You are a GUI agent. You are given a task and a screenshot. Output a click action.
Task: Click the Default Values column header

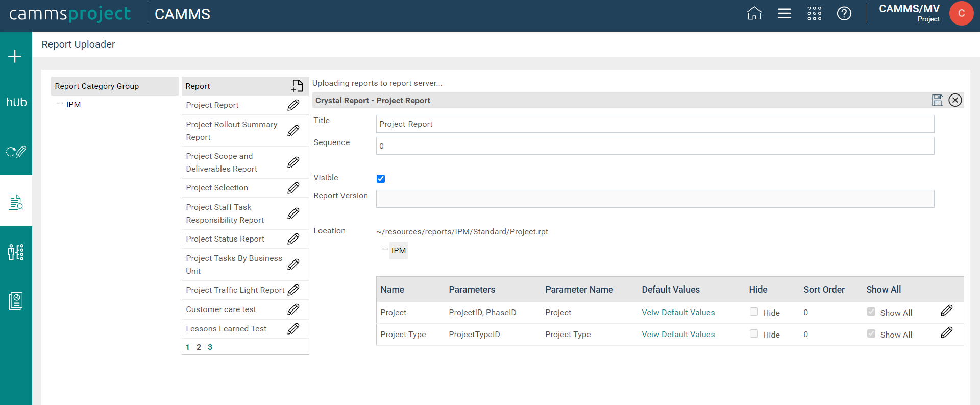671,290
